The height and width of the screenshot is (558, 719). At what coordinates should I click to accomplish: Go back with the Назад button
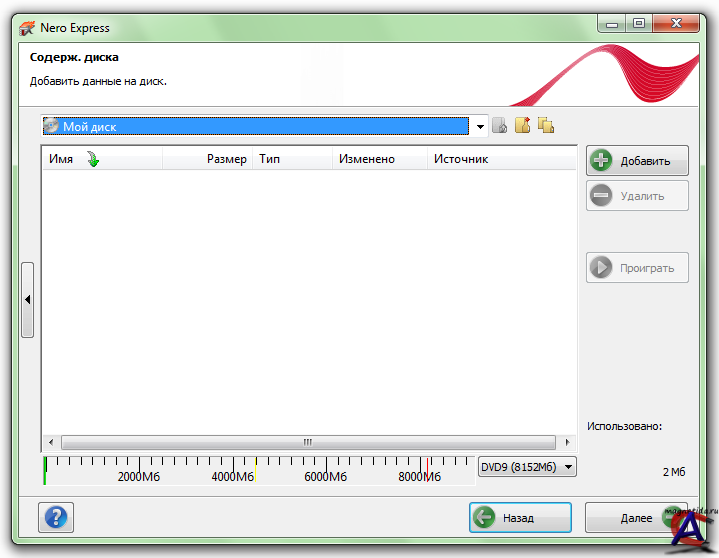519,518
